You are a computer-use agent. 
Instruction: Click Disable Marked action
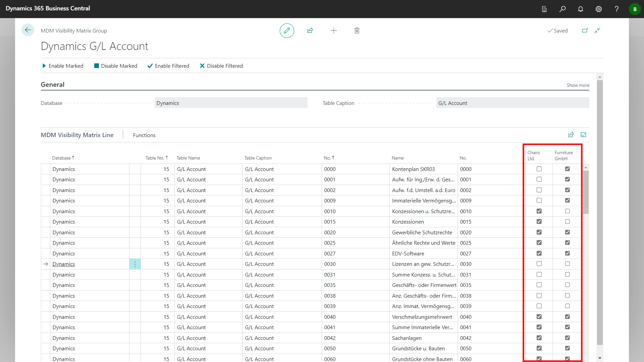(116, 66)
